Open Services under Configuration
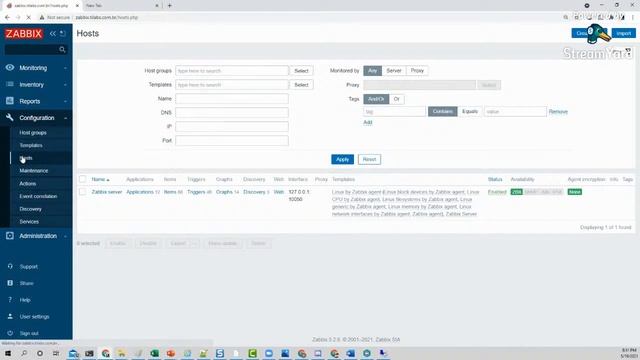Image resolution: width=640 pixels, height=360 pixels. point(29,222)
